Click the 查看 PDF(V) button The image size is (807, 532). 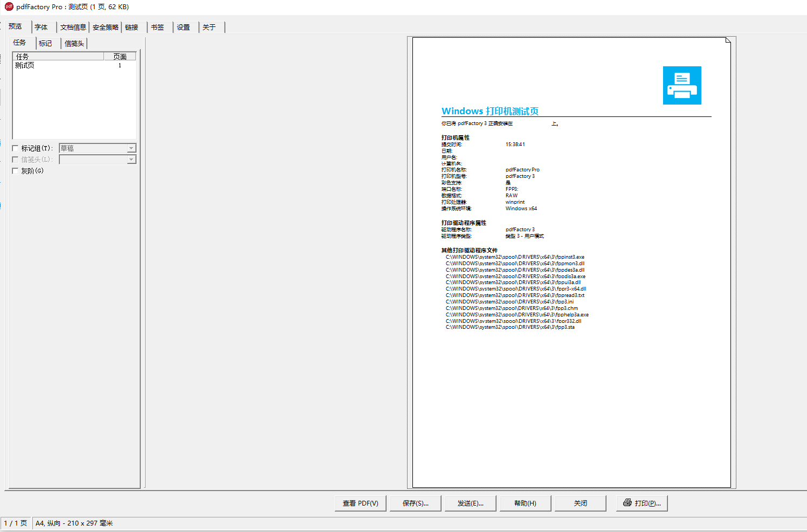point(361,503)
